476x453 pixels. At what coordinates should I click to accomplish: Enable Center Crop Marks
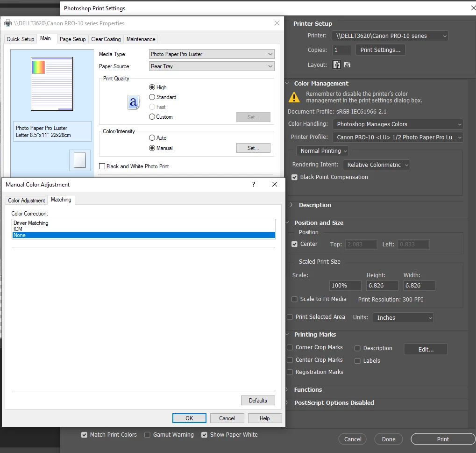click(x=290, y=360)
